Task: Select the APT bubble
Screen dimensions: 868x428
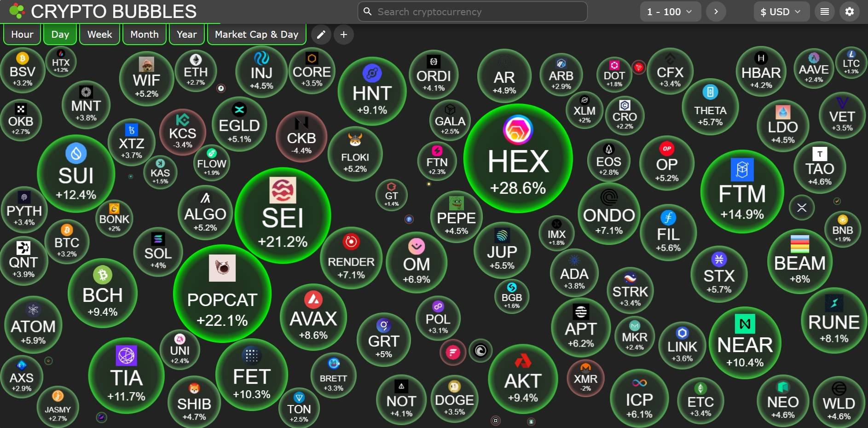Action: tap(581, 327)
